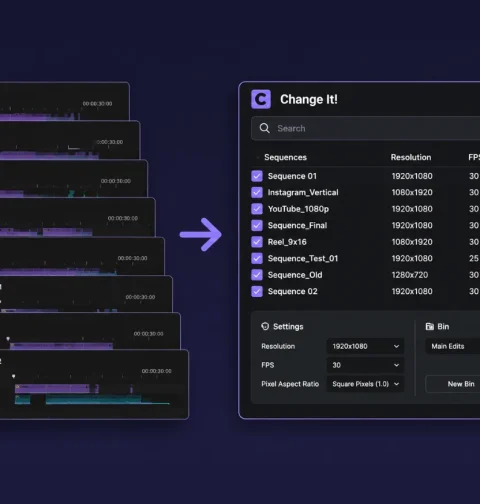The width and height of the screenshot is (480, 504).
Task: Open the Resolution 1920x1080 dropdown
Action: (365, 346)
